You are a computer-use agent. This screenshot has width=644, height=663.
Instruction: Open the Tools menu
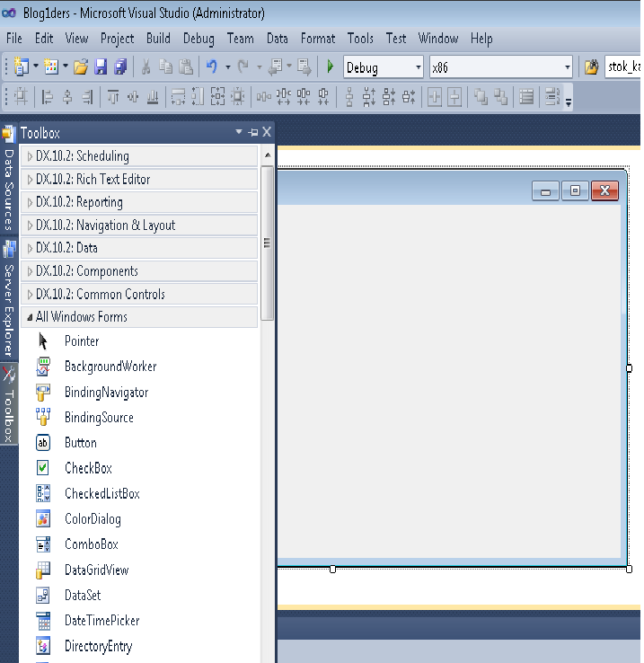(360, 39)
